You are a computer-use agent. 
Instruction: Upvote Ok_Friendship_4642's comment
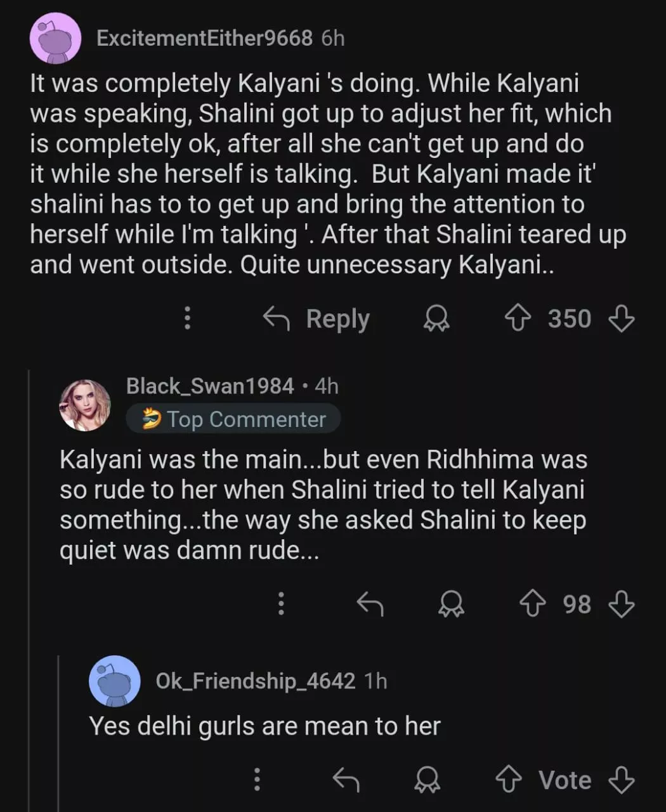click(x=509, y=780)
